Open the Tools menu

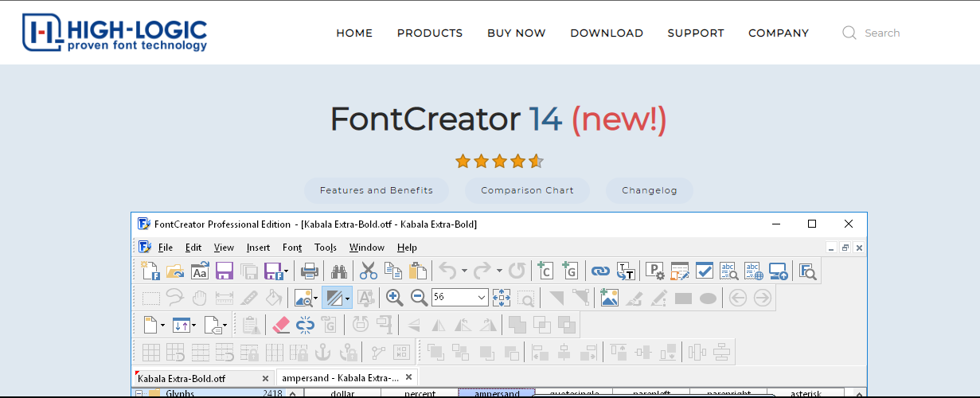click(326, 248)
